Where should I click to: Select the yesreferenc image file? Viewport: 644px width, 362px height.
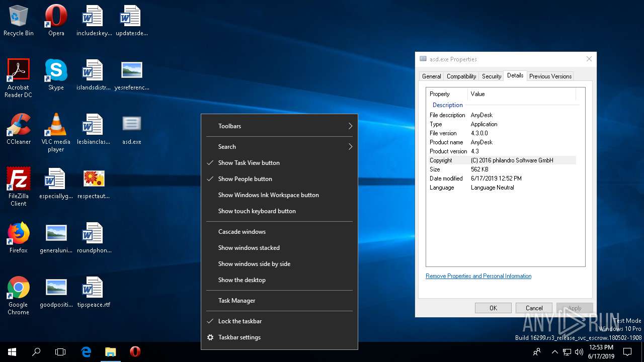(x=131, y=74)
